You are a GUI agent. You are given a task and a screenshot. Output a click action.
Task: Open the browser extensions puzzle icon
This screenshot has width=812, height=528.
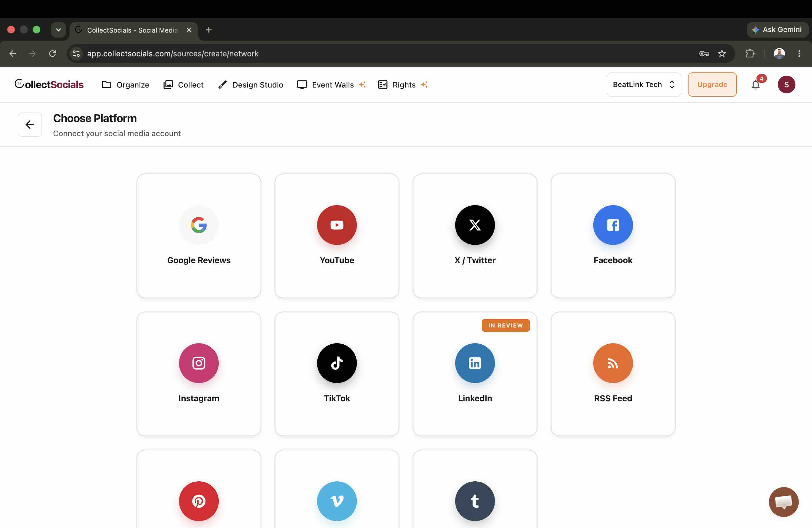click(749, 54)
